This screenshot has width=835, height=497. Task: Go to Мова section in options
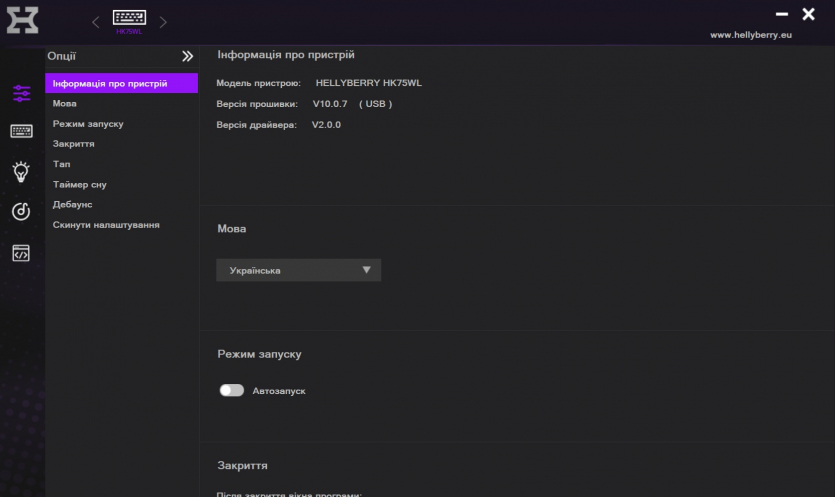[x=65, y=104]
